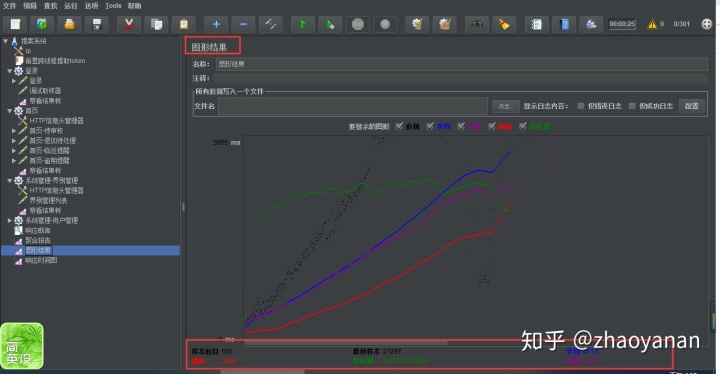Save the test plan
The height and width of the screenshot is (374, 720).
96,24
